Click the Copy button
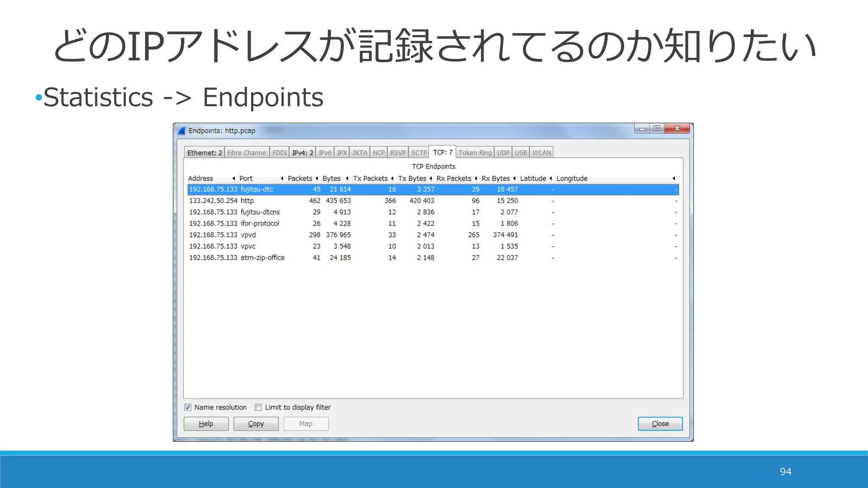This screenshot has height=488, width=868. pyautogui.click(x=256, y=424)
